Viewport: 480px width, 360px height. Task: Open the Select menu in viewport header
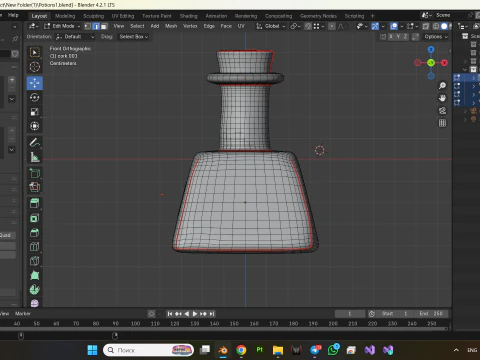pyautogui.click(x=137, y=26)
